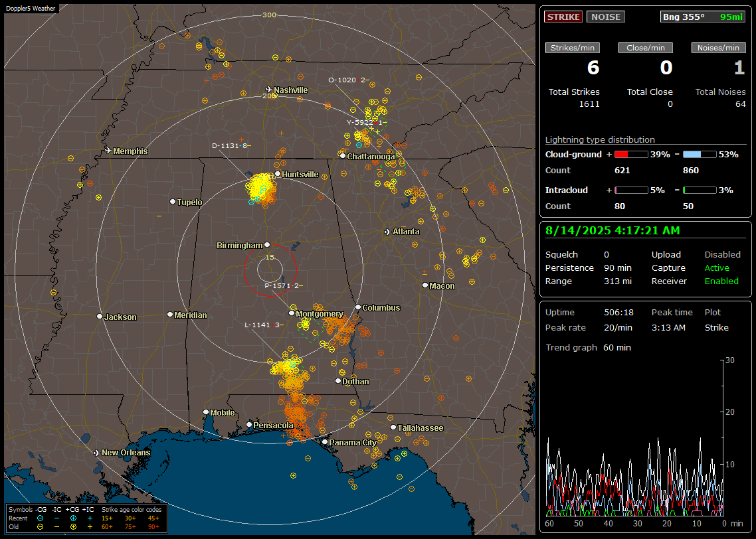Click storm cell label Y-5922-1
The image size is (756, 539).
click(367, 122)
